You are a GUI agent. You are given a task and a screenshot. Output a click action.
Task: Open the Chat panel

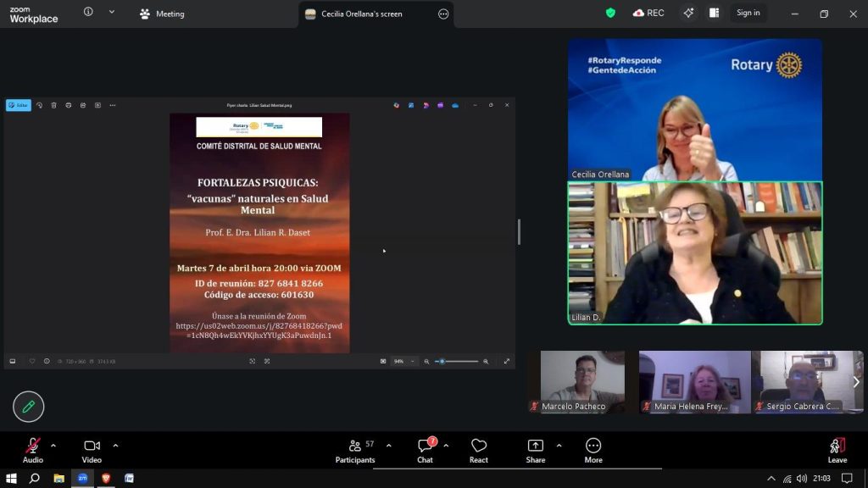tap(425, 450)
